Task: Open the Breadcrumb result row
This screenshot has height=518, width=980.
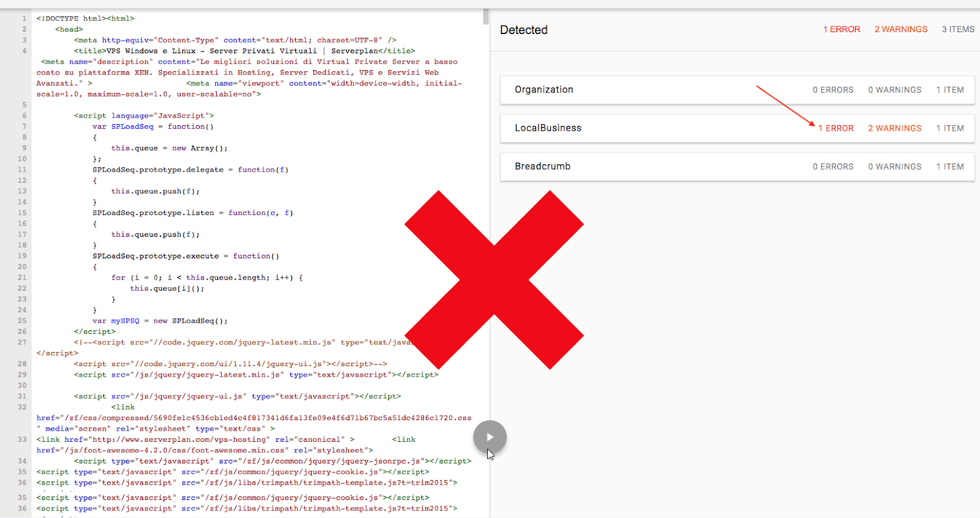Action: [737, 167]
